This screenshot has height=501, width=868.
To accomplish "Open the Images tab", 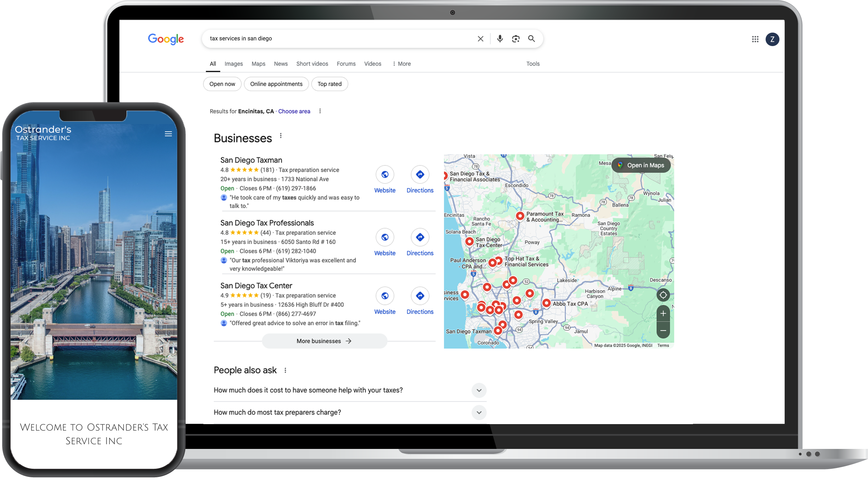I will pos(233,64).
